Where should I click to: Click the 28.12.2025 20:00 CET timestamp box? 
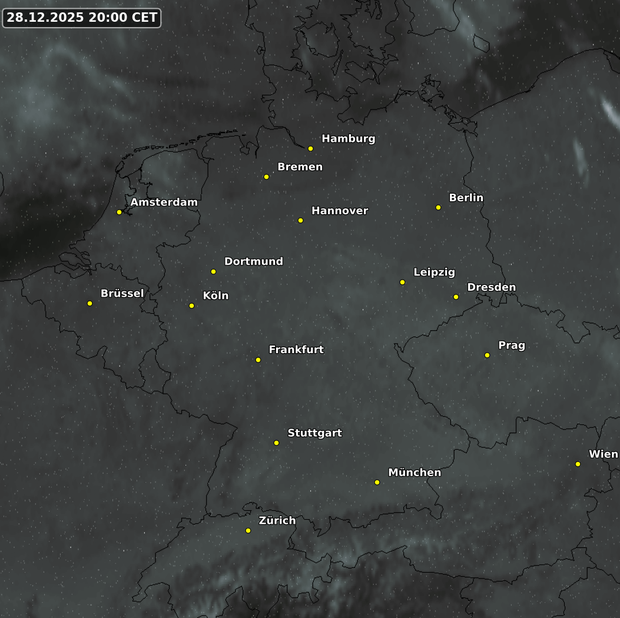[82, 18]
